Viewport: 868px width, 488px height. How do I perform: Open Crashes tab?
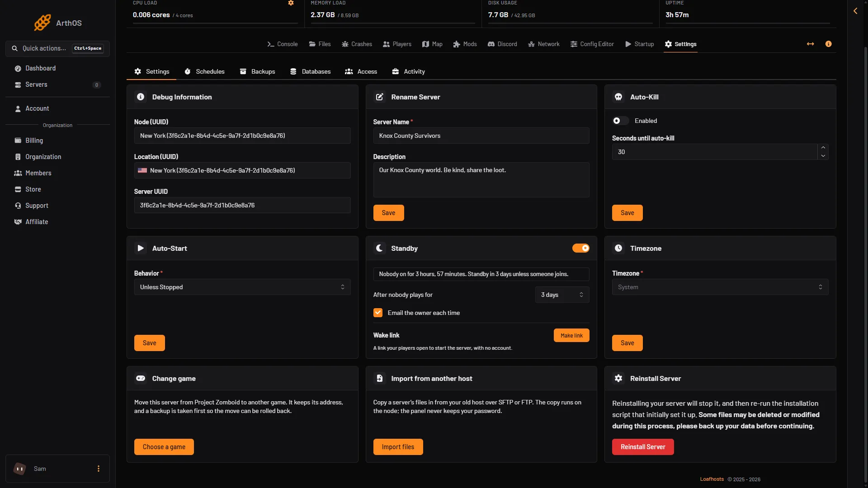pyautogui.click(x=357, y=44)
